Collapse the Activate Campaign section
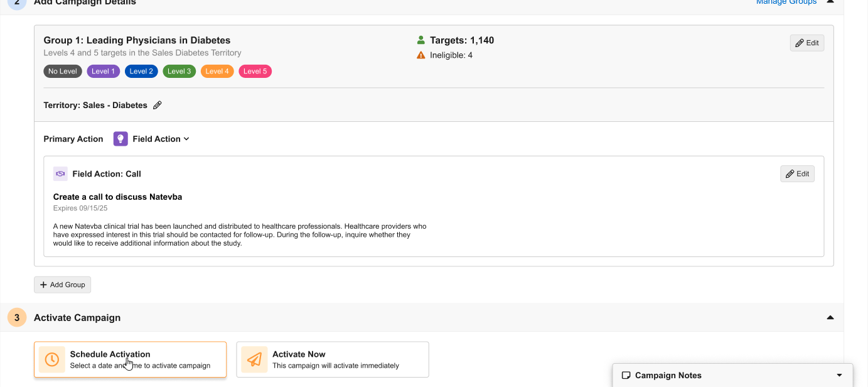Viewport: 868px width, 387px height. point(830,318)
